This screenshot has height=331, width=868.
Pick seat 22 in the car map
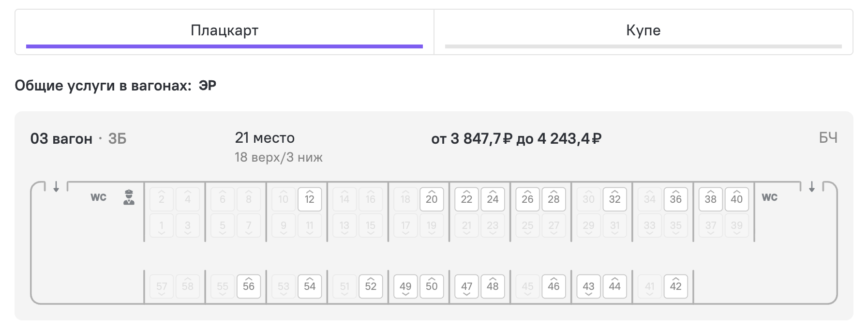[466, 199]
